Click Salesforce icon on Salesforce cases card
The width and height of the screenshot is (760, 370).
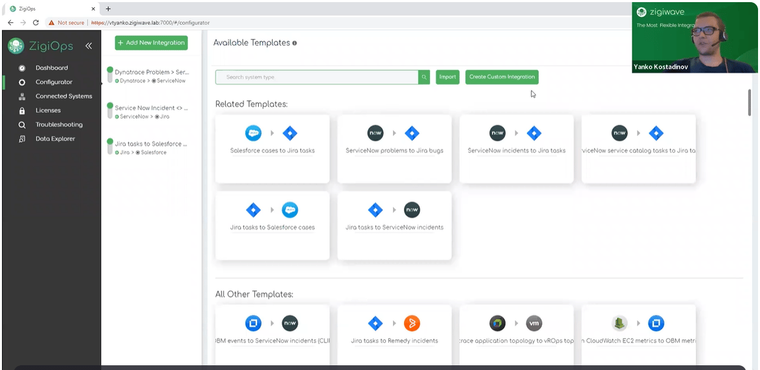click(x=253, y=133)
